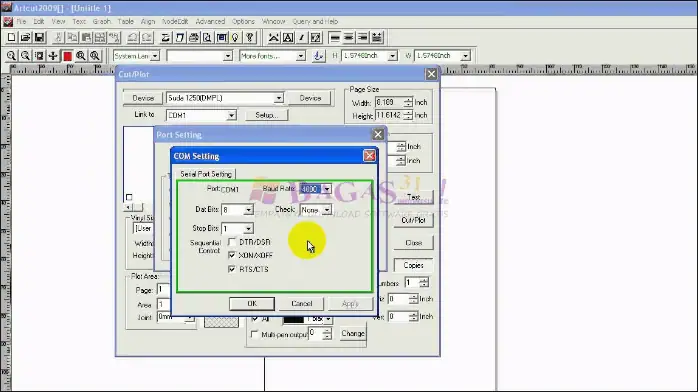Click OK in the COM Setting dialog

coord(252,303)
